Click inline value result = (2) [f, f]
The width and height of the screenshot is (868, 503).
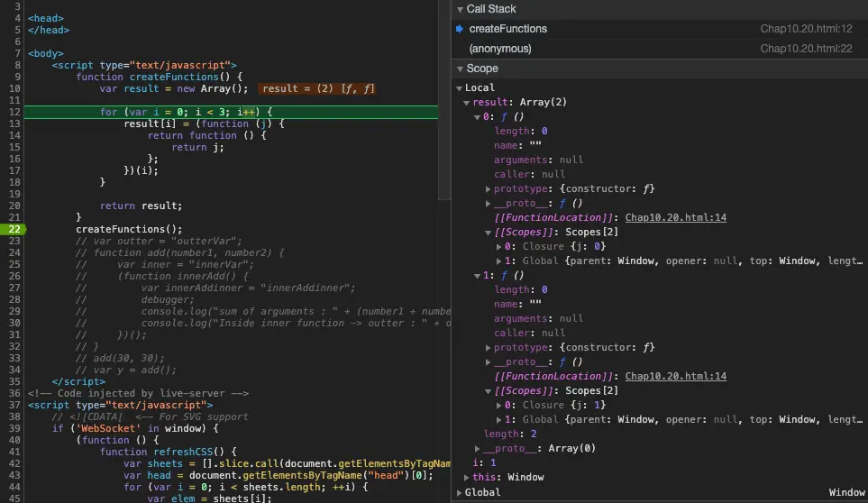tap(317, 88)
